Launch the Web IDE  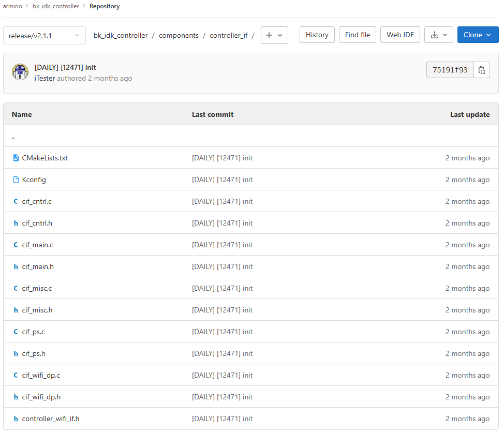400,35
